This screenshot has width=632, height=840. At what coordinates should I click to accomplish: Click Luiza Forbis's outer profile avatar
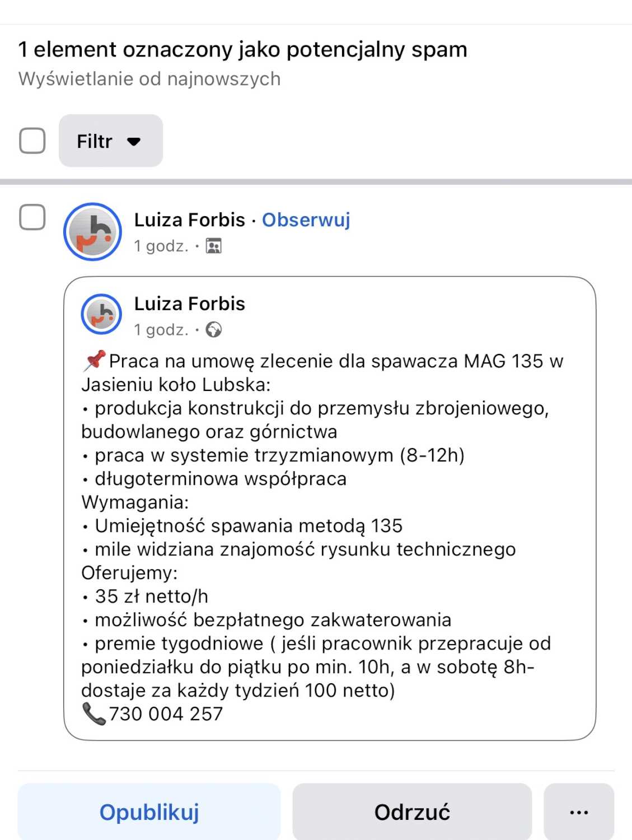tap(93, 231)
